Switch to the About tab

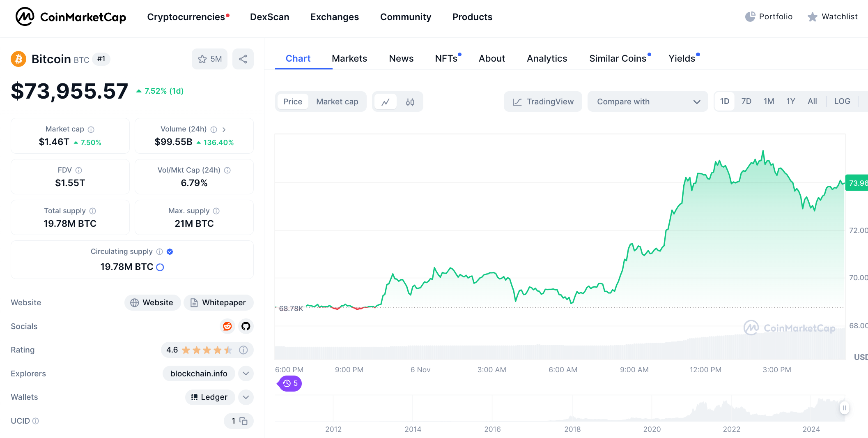click(492, 58)
